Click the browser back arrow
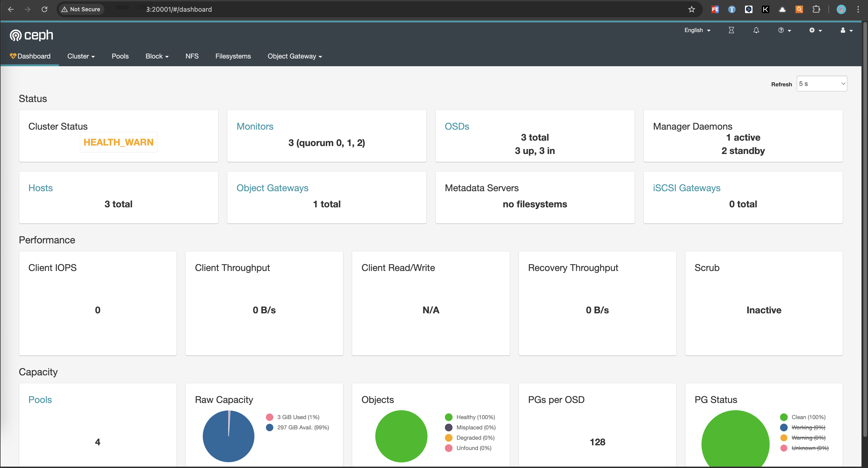 pos(11,9)
